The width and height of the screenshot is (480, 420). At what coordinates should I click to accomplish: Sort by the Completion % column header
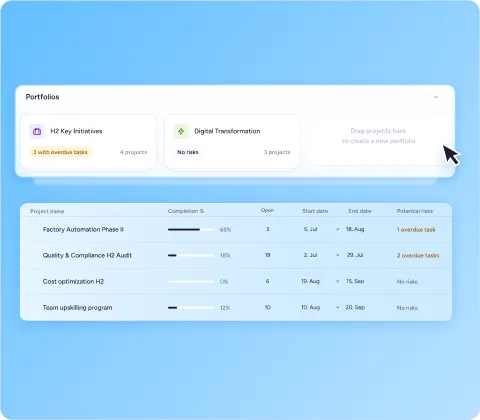(186, 211)
